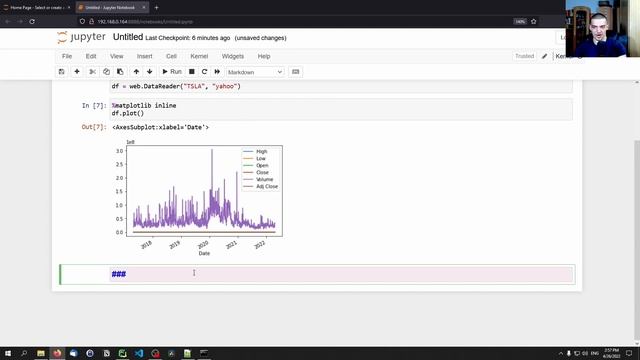Click the In [7] prompt label
The width and height of the screenshot is (640, 360).
tap(94, 106)
